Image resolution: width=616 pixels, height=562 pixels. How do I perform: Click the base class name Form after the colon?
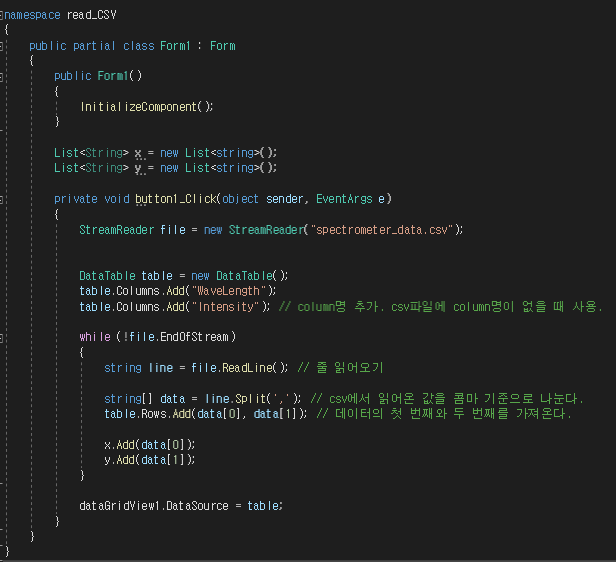tap(222, 46)
